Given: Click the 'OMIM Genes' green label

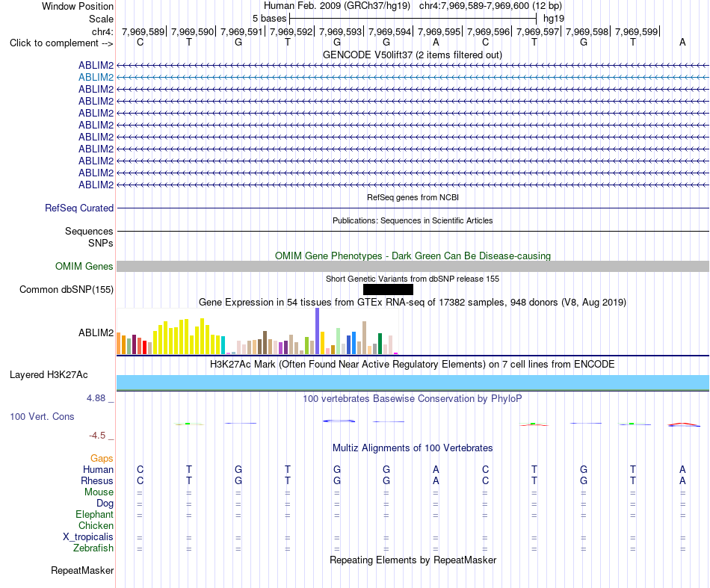Looking at the screenshot, I should (x=84, y=266).
